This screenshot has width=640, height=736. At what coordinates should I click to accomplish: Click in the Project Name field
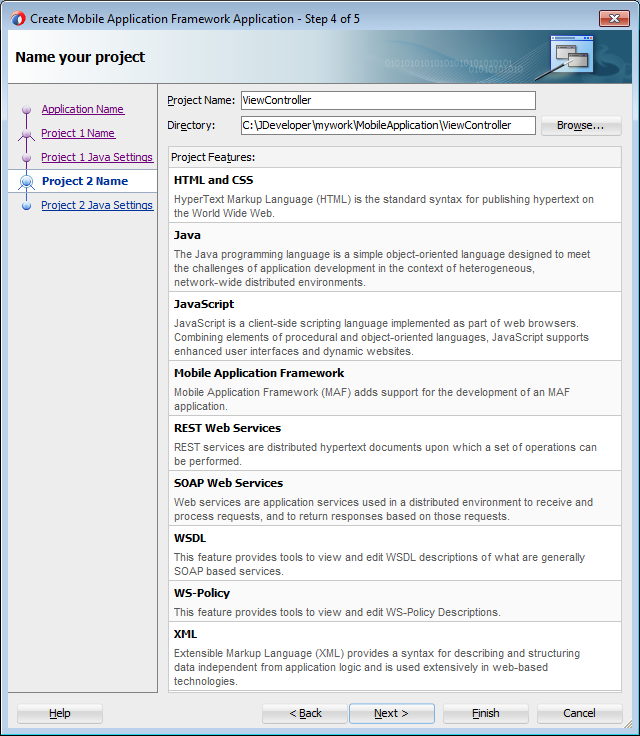388,100
